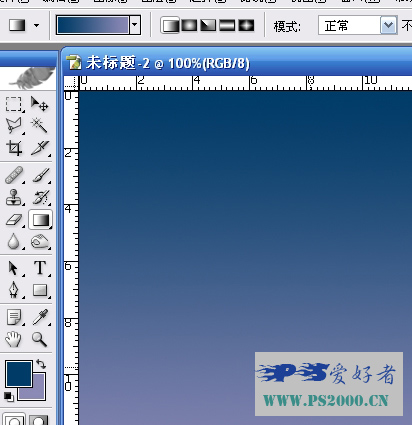Click the ruler origin corner box
The image size is (412, 425).
tap(71, 83)
